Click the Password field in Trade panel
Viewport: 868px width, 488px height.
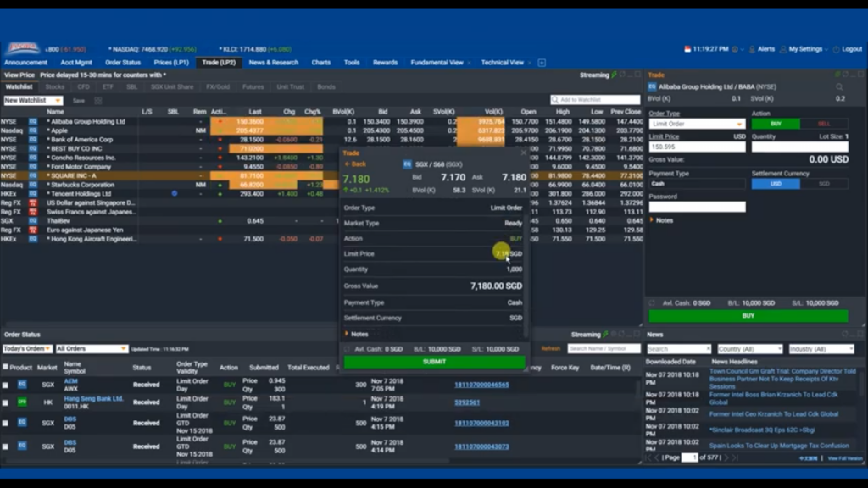coord(697,207)
